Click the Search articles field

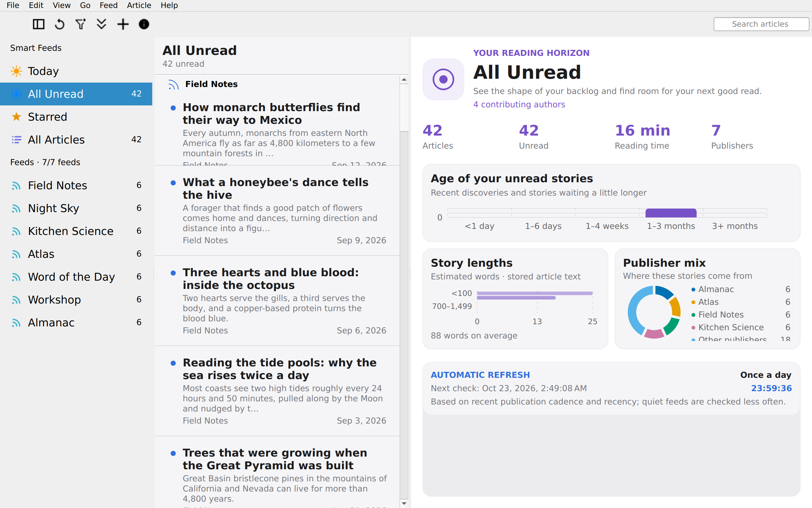(x=761, y=24)
